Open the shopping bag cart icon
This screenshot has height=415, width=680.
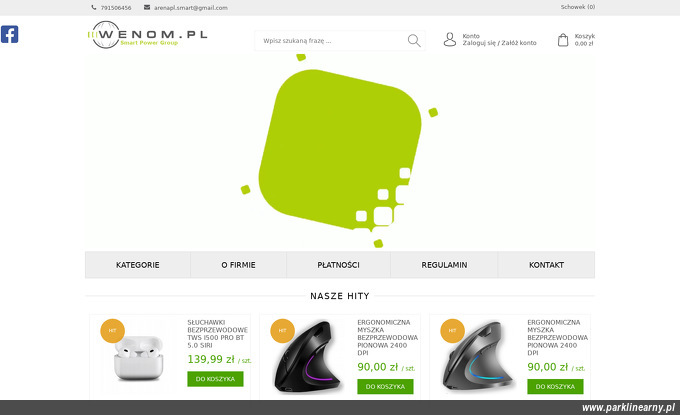(x=563, y=40)
